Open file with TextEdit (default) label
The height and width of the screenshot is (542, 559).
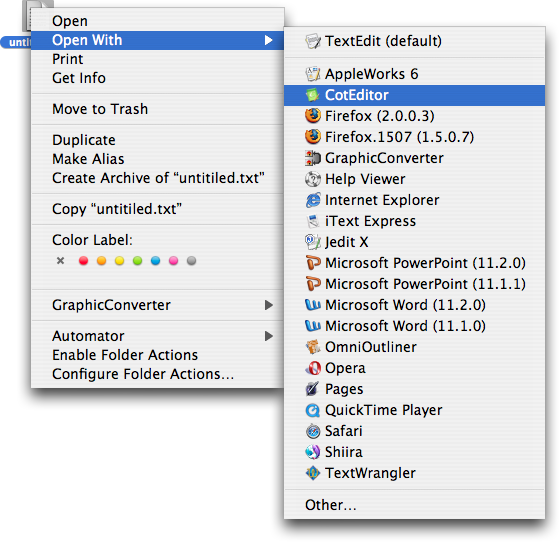point(383,41)
